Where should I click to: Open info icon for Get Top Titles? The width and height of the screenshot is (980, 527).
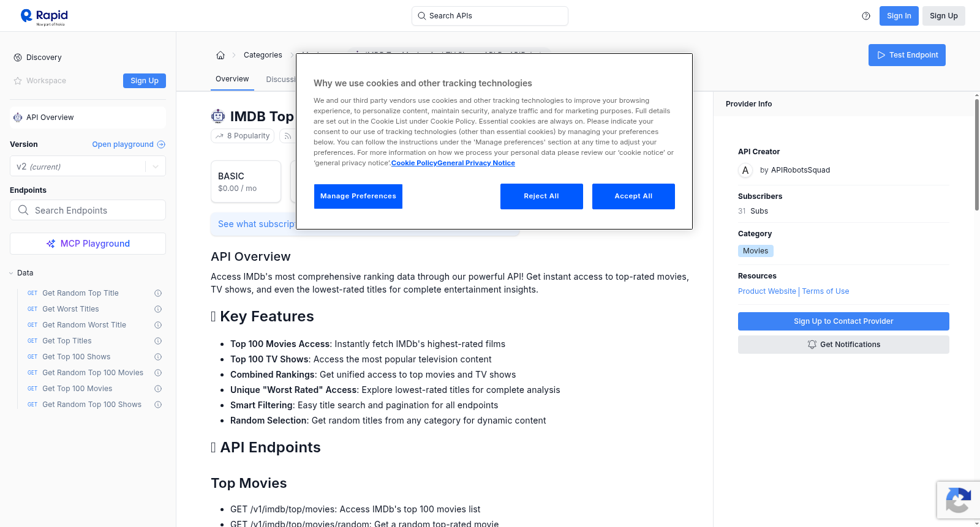pos(158,341)
